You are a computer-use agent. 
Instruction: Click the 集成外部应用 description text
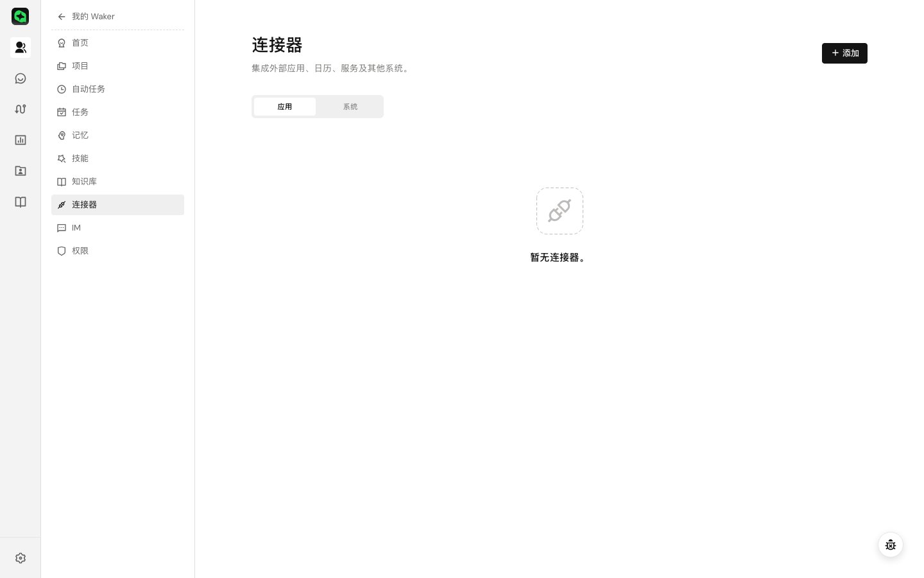(x=331, y=68)
